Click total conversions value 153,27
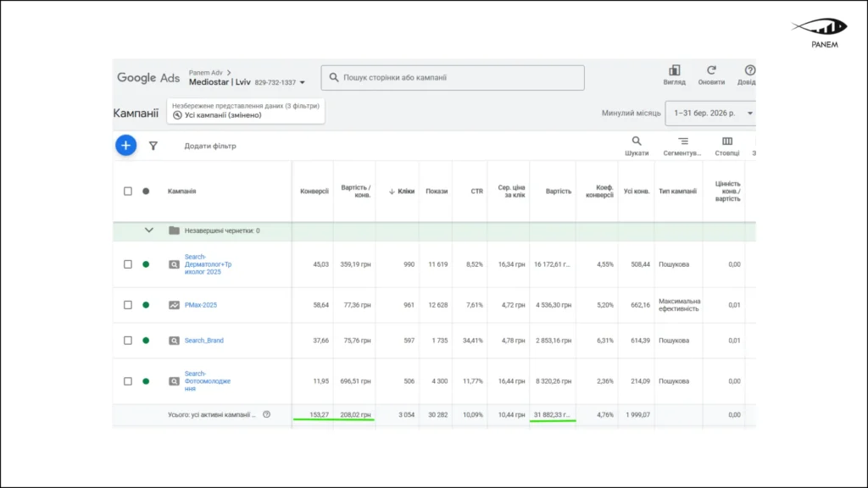 point(320,414)
